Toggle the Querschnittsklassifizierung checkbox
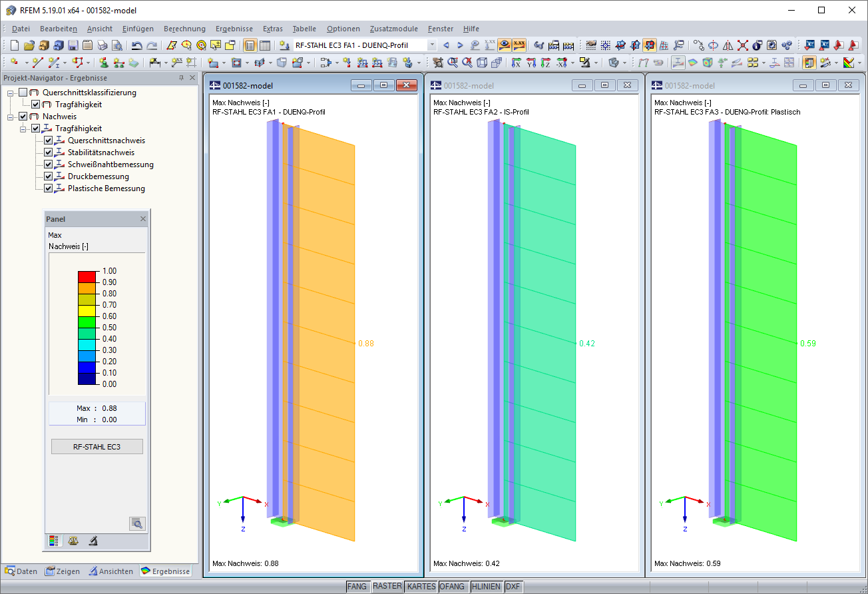Image resolution: width=868 pixels, height=594 pixels. pos(24,93)
